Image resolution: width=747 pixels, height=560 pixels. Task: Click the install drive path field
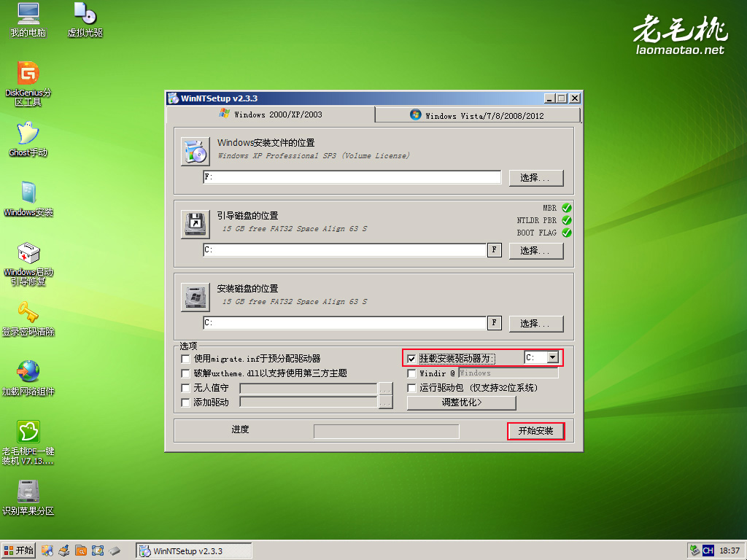345,323
